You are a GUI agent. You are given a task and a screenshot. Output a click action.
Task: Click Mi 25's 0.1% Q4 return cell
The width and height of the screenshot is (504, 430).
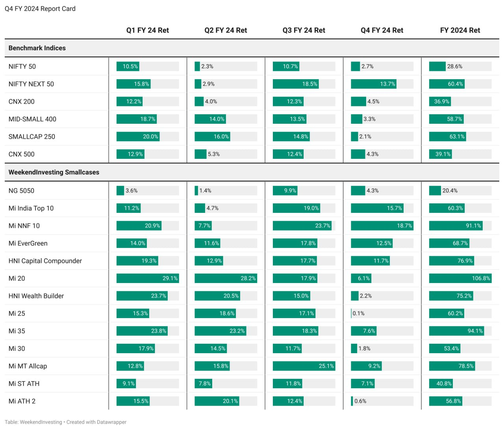click(x=358, y=313)
